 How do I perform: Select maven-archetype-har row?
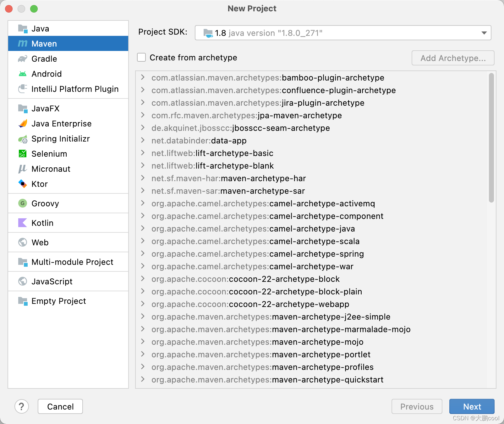point(311,178)
